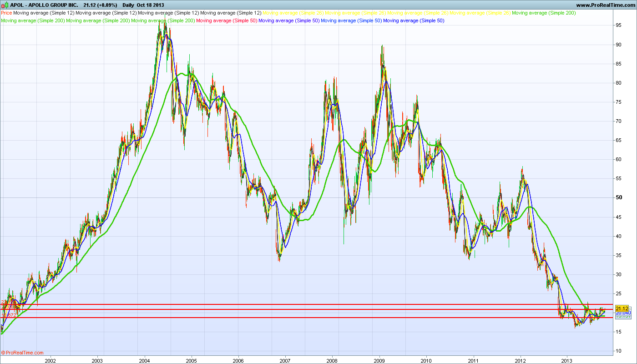Click the red Moving average (Simple 50) legend label
Screen dimensions: 637x364
coord(227,20)
